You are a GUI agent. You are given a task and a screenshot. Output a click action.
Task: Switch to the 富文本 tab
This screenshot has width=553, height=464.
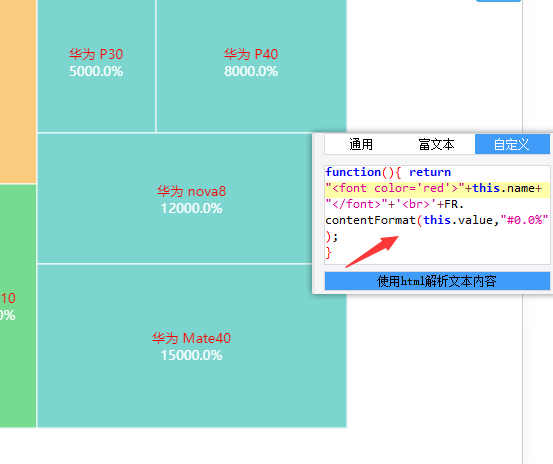click(436, 144)
